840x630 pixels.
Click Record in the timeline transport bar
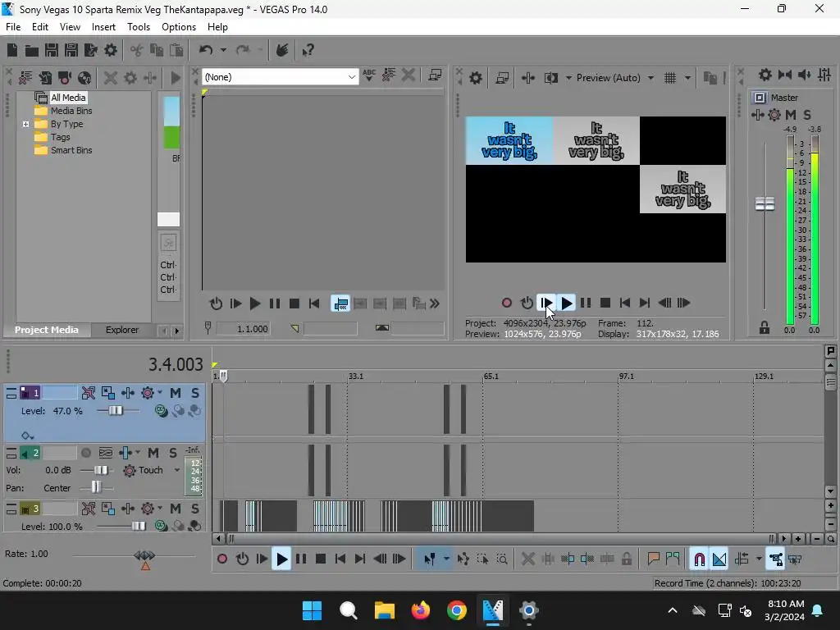[x=222, y=559]
